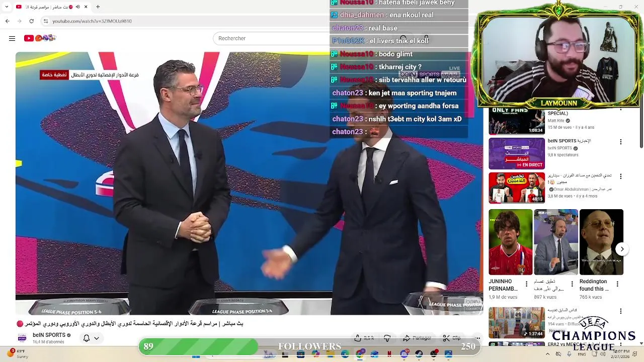Open options for the 897 k vues short
The width and height of the screenshot is (644, 362).
click(572, 284)
